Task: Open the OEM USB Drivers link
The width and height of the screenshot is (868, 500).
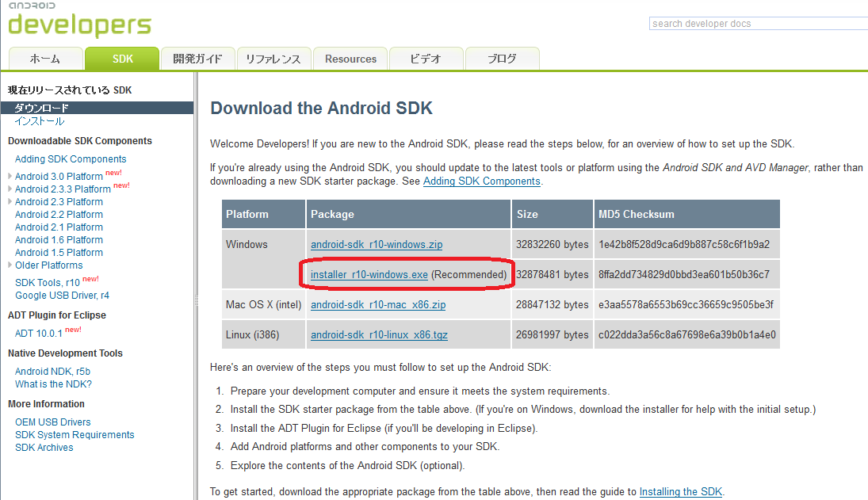Action: [52, 422]
